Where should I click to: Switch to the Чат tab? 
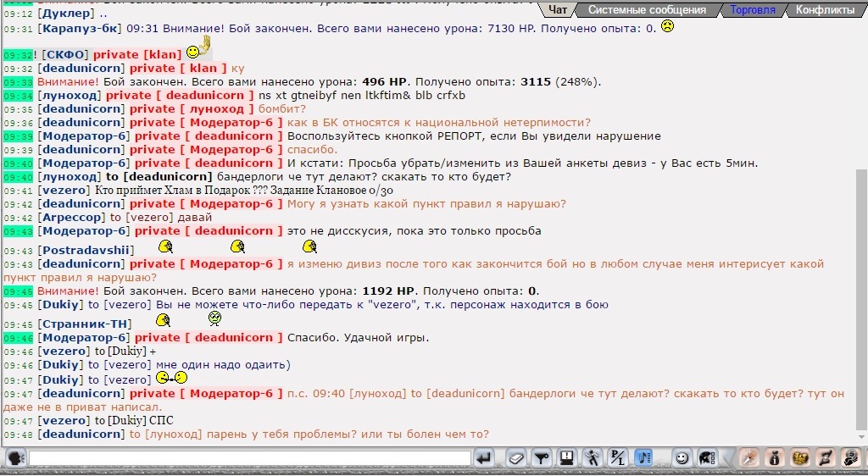(x=558, y=9)
